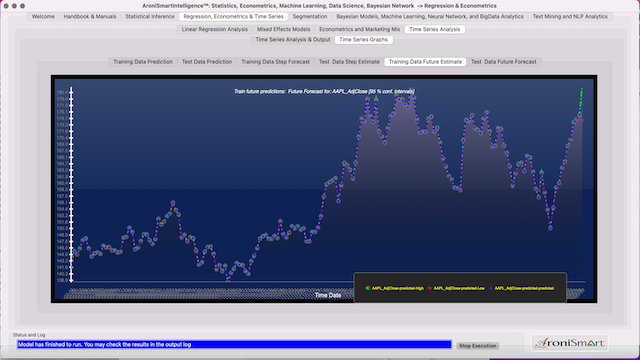Screen dimensions: 640x360
Task: Open Econometrics and Marketing Mix subtab
Action: (x=360, y=29)
